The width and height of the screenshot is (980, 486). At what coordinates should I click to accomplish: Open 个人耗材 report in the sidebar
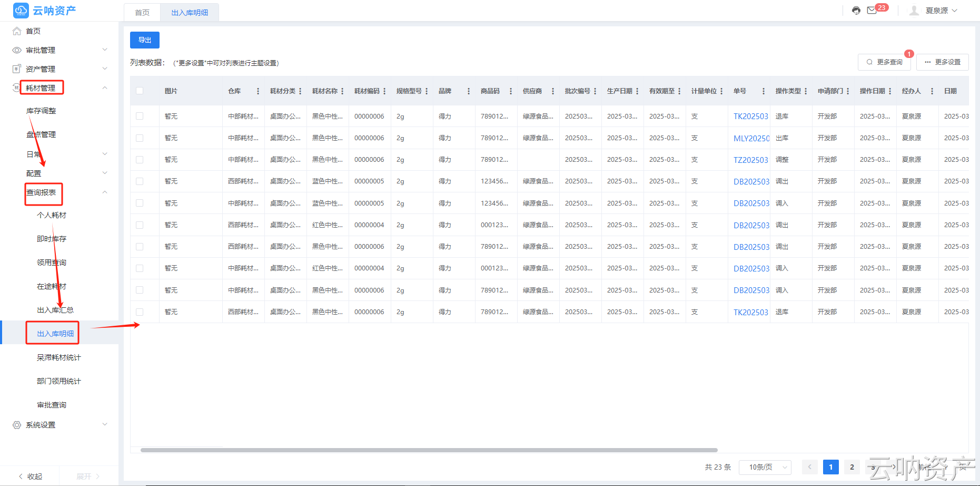pos(52,215)
